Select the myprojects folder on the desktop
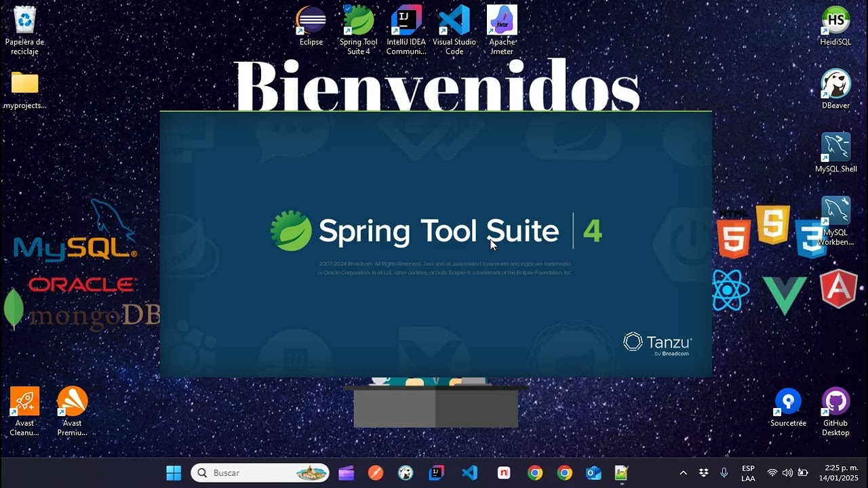 [x=24, y=90]
